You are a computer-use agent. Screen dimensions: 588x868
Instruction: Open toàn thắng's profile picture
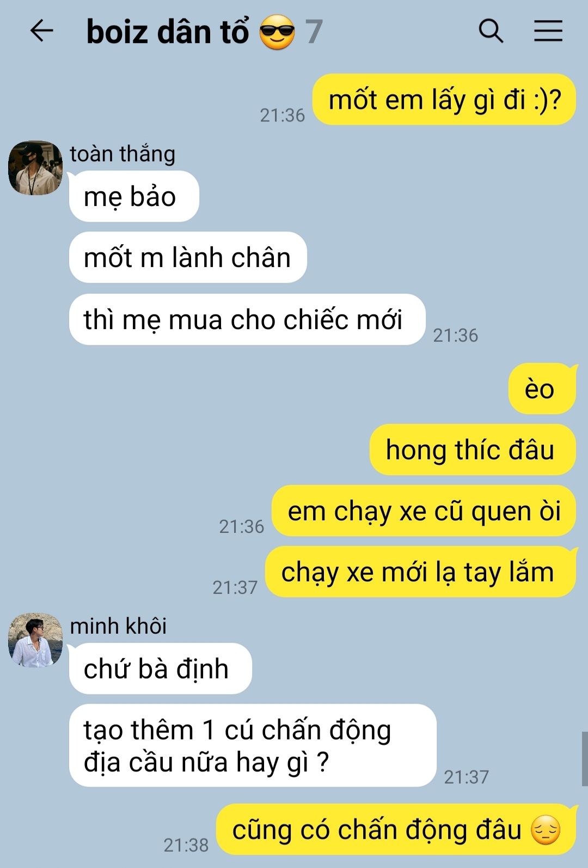click(x=35, y=168)
